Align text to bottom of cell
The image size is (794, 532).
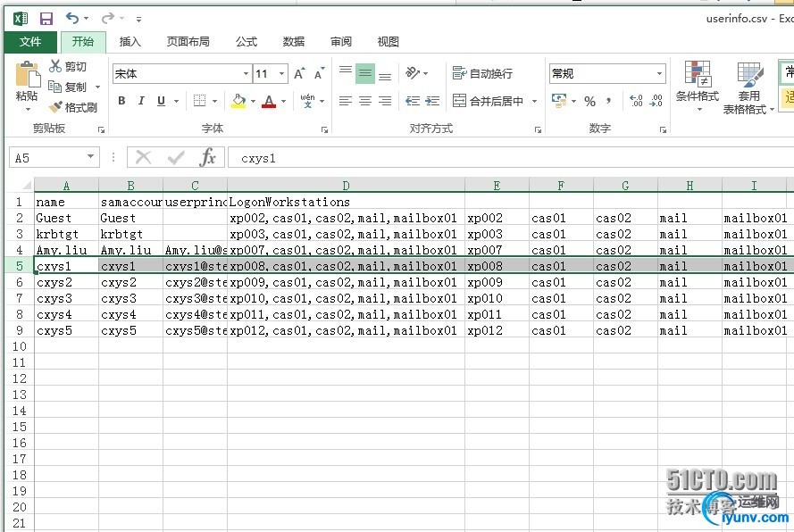coord(385,77)
